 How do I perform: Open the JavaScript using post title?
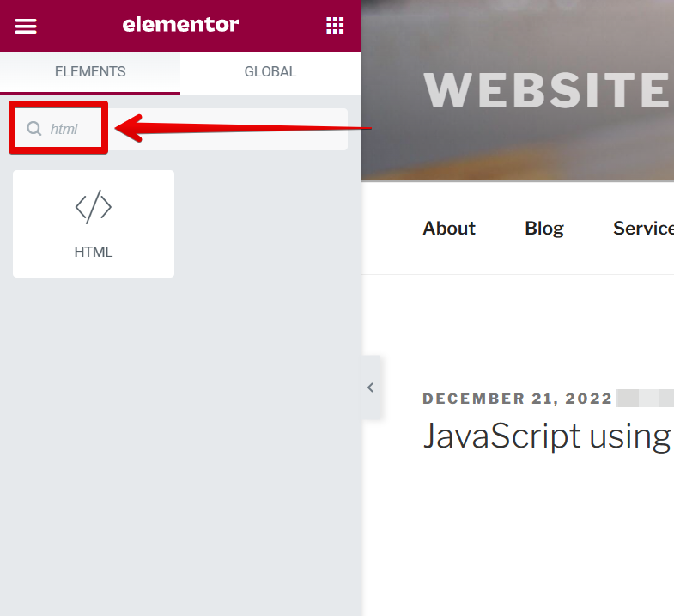tap(546, 436)
